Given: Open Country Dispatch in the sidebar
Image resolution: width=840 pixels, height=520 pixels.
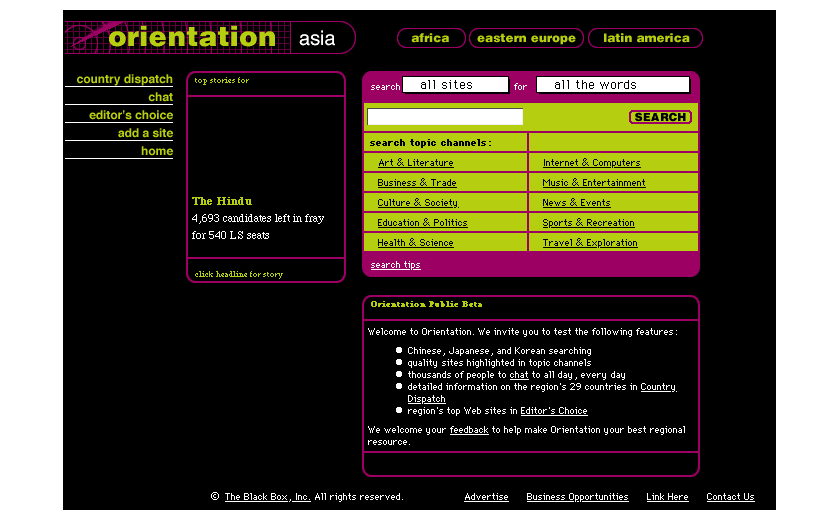Looking at the screenshot, I should pyautogui.click(x=124, y=79).
